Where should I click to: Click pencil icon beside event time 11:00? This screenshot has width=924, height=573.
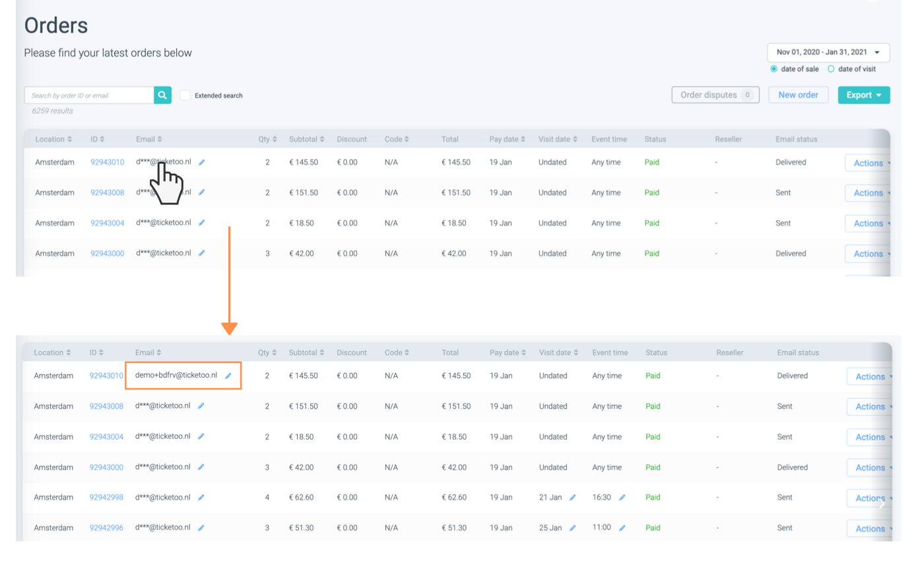[x=622, y=528]
